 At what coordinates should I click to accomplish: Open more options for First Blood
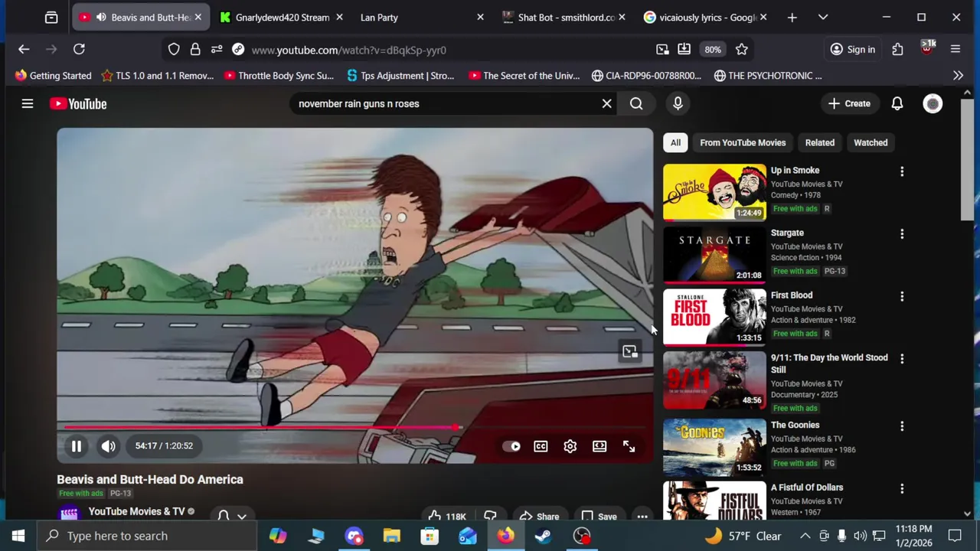pos(902,296)
